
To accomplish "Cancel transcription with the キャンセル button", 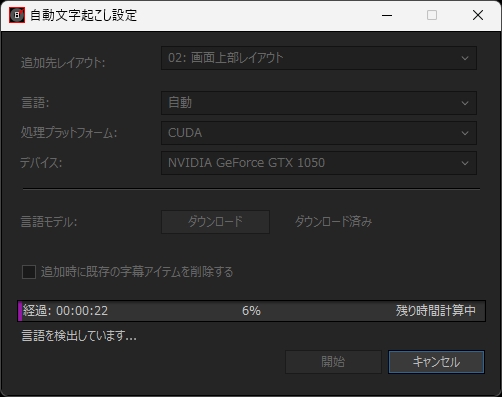I will 436,362.
